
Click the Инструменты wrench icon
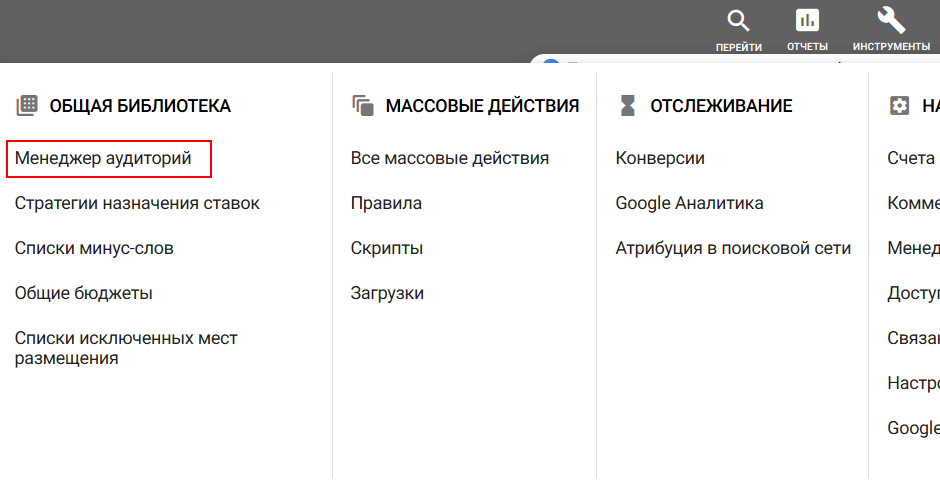pyautogui.click(x=890, y=21)
